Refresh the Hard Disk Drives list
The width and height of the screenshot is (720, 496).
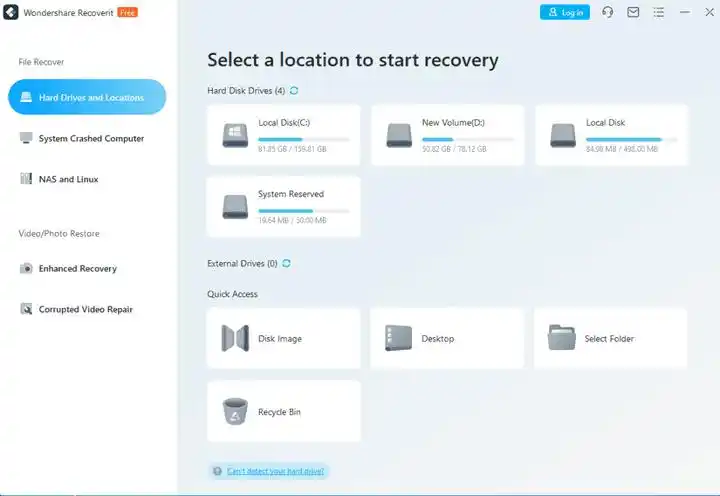coord(294,91)
